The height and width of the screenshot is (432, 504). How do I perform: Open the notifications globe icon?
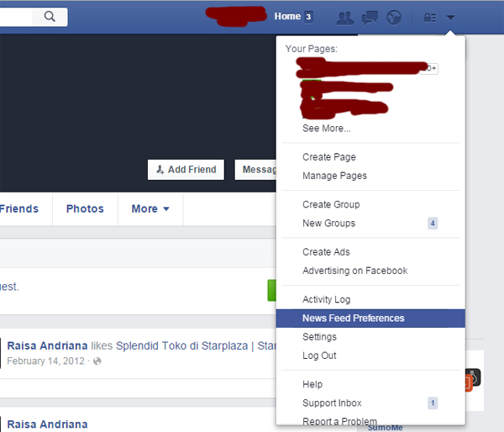(x=393, y=17)
